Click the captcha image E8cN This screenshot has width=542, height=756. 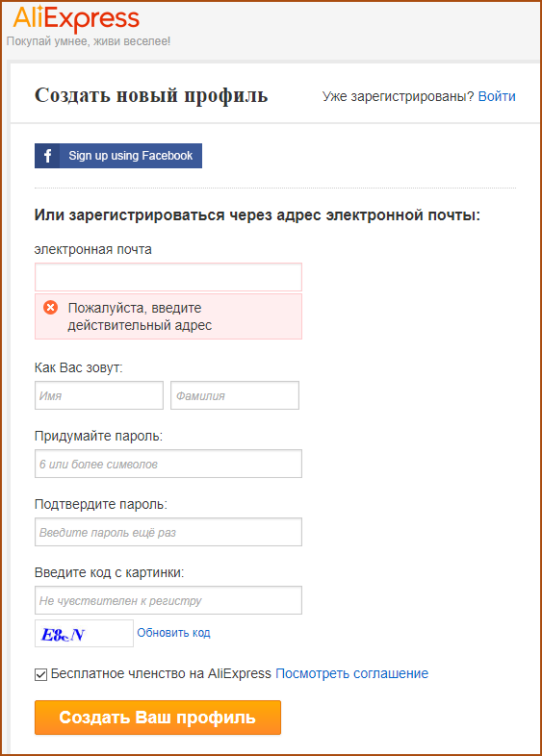84,634
